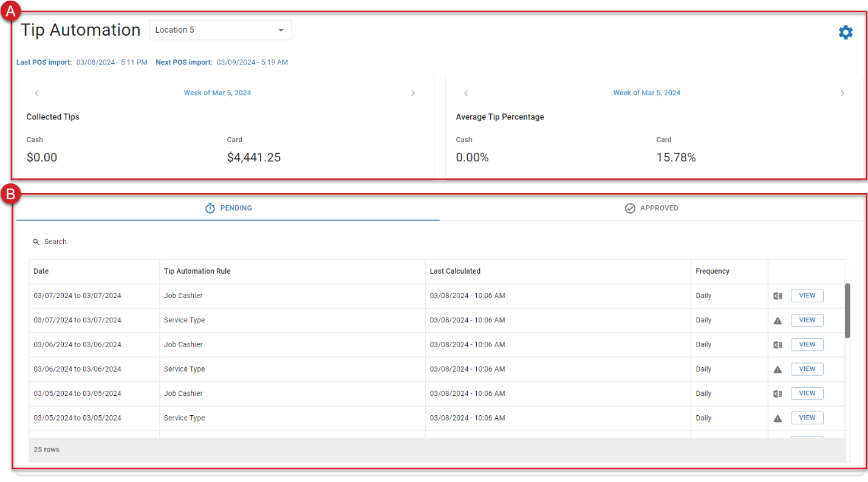Image resolution: width=868 pixels, height=482 pixels.
Task: Select the 0.00% cash tip percentage
Action: (472, 158)
